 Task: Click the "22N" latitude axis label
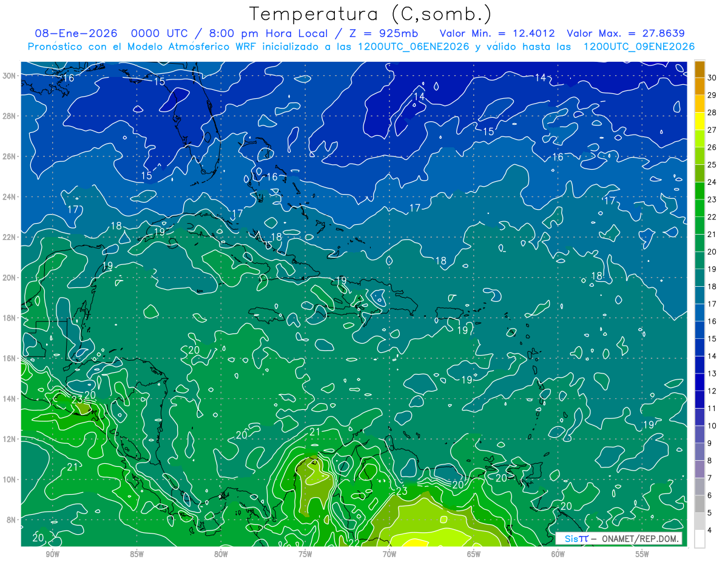point(10,237)
